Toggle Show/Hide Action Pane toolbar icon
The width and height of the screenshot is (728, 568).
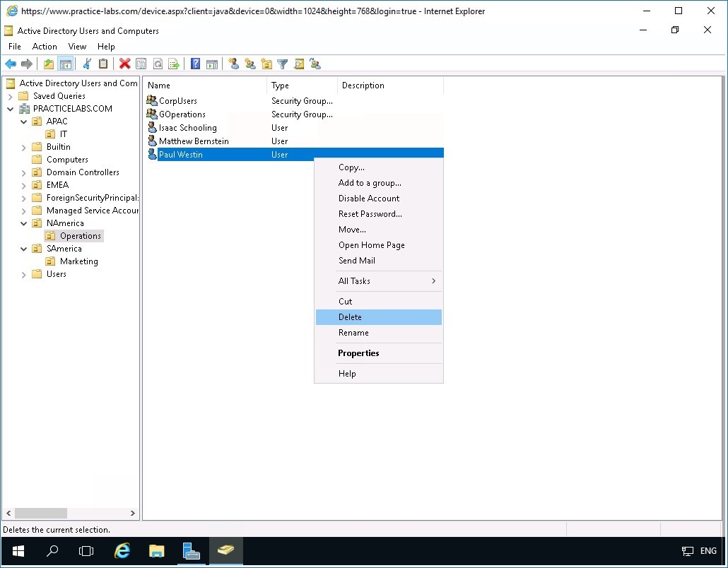[212, 64]
